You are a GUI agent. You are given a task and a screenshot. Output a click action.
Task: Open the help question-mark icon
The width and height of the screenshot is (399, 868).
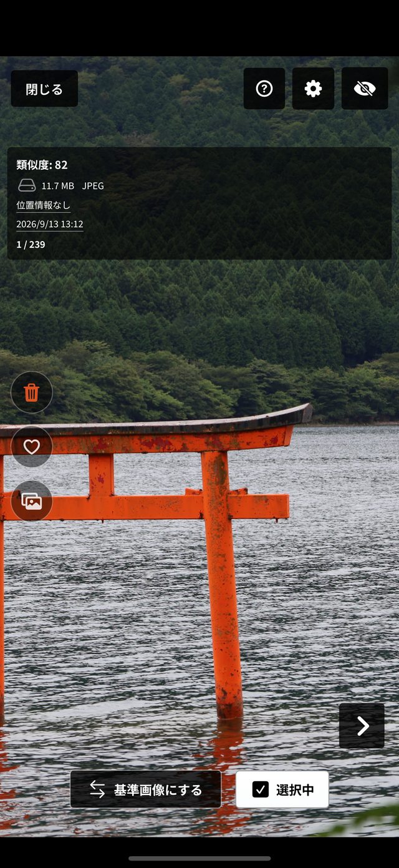pos(264,89)
